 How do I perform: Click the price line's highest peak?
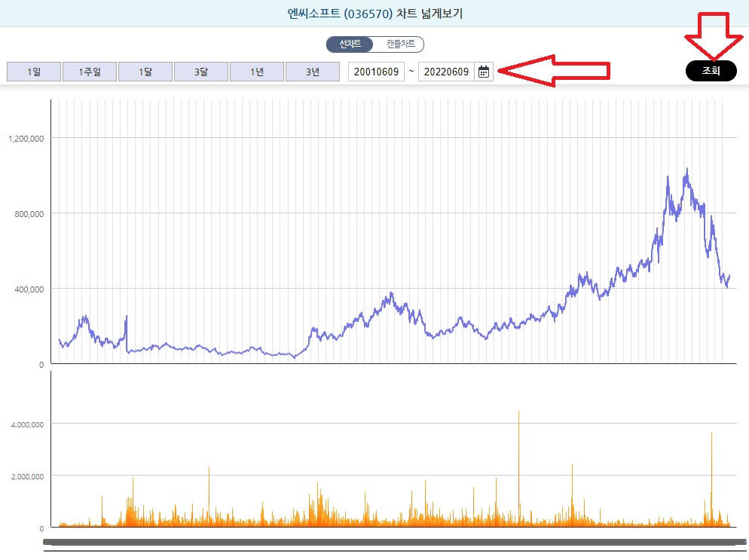click(x=686, y=170)
